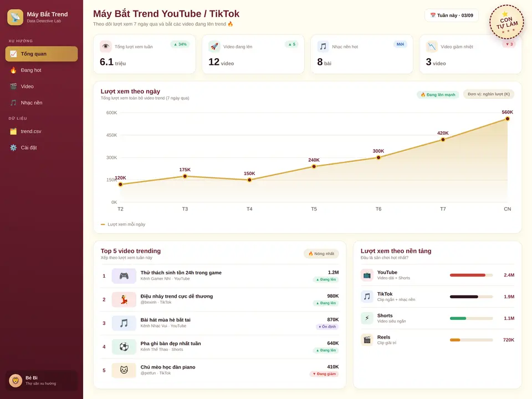Click the T3 data point labeled 175K
Screen dimensions: 532x399
(x=185, y=176)
